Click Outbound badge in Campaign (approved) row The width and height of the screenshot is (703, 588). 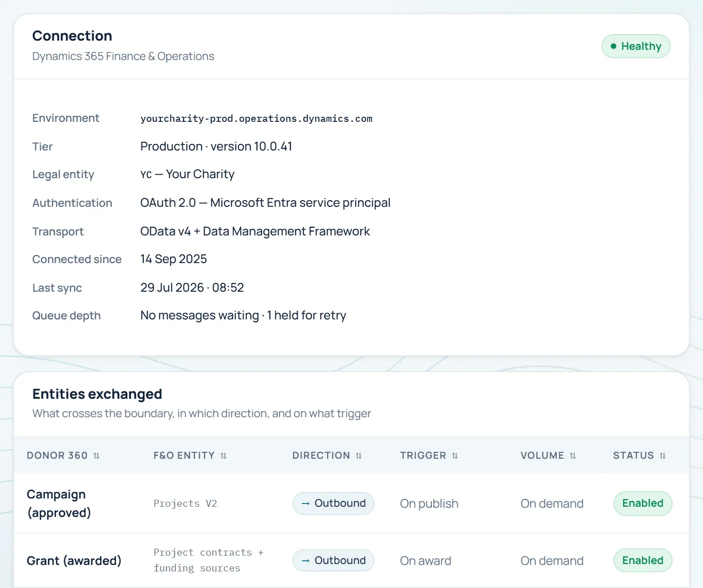pos(333,503)
